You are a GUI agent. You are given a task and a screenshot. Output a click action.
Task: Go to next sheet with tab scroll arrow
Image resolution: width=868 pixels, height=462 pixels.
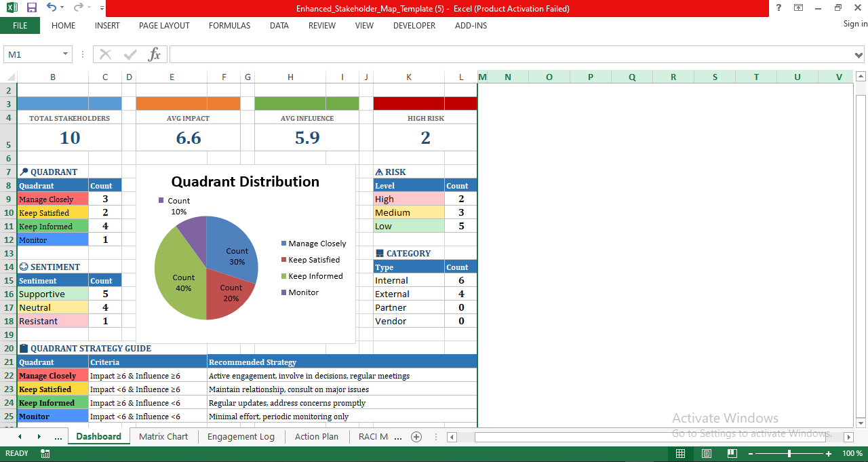click(39, 437)
